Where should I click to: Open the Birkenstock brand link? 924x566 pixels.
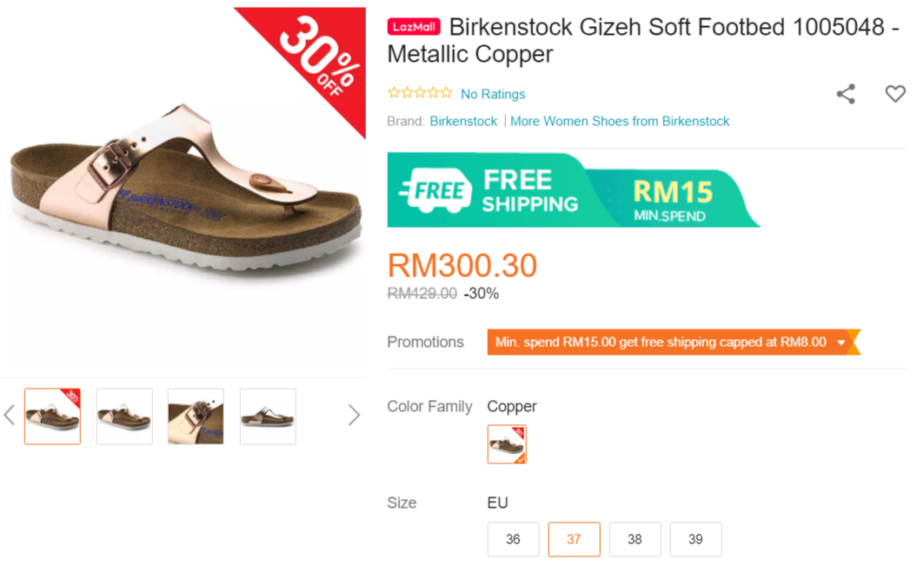tap(463, 121)
